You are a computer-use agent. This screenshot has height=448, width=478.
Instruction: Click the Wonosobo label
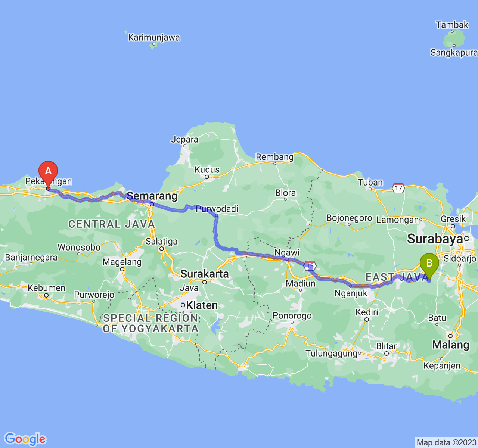(79, 248)
